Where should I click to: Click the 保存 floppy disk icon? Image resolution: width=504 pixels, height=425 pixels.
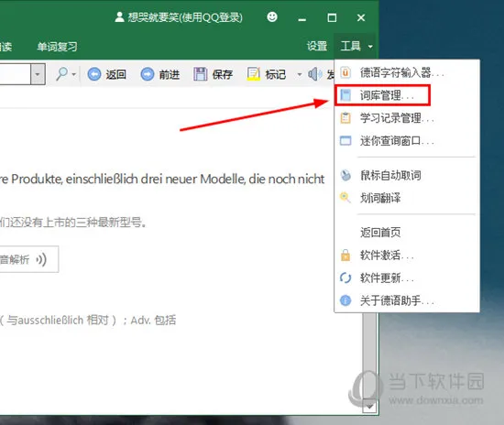201,74
